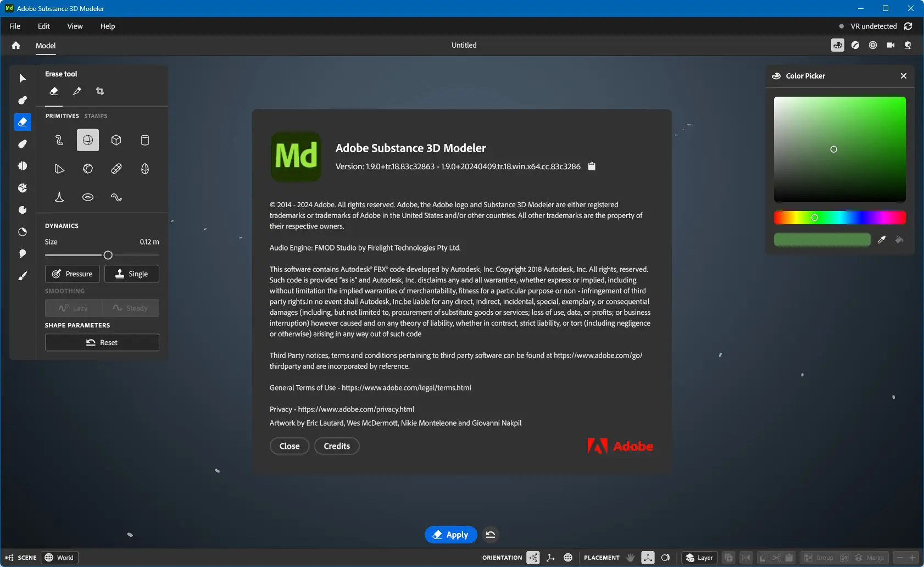Open the Layer selector in bottom bar
This screenshot has height=567, width=924.
699,558
